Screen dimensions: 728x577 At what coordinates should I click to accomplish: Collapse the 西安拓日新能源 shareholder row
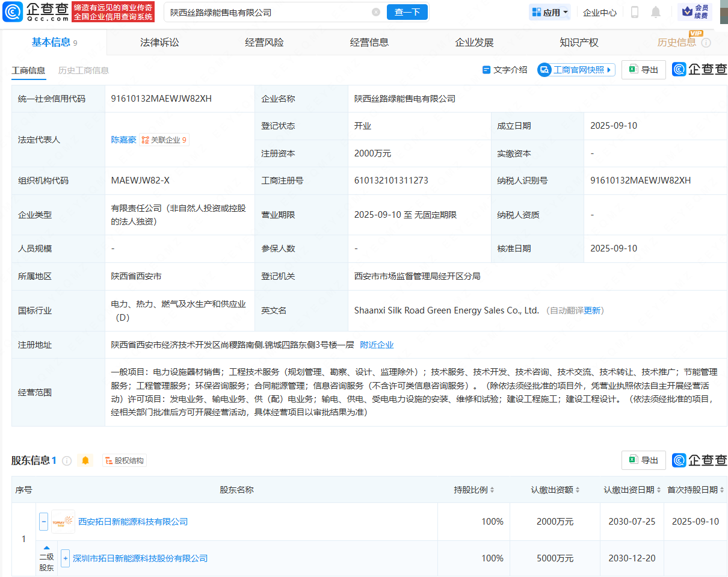tap(43, 522)
